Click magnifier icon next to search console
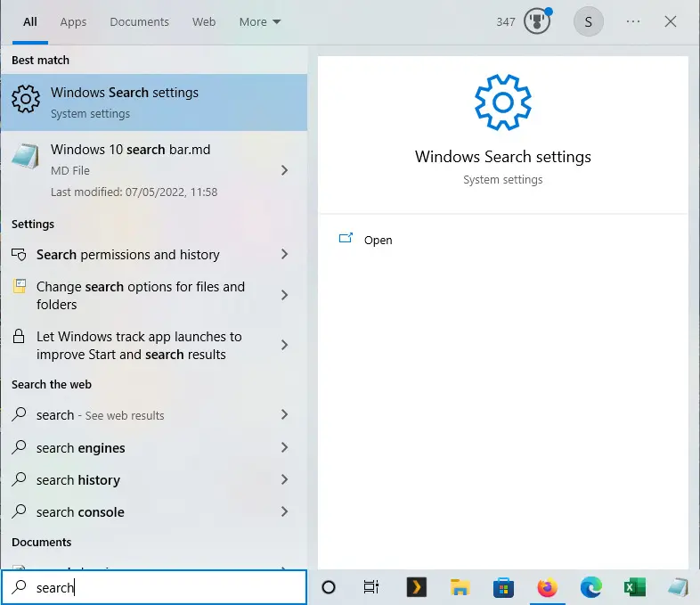This screenshot has width=700, height=605. coord(19,511)
